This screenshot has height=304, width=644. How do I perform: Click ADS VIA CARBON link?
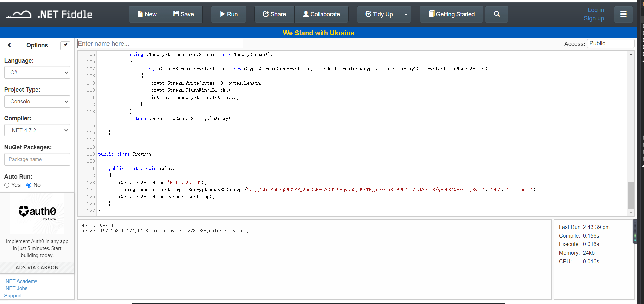coord(37,268)
